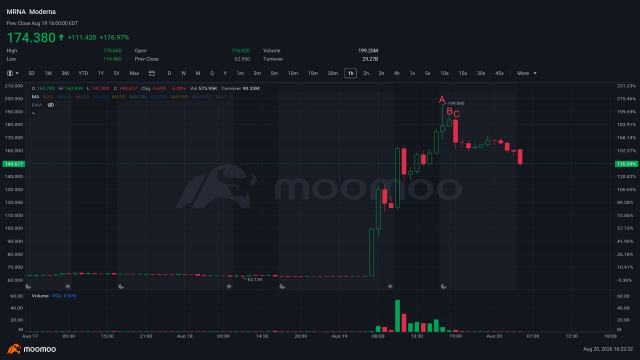The image size is (640, 360).
Task: Switch to the YTD range
Action: click(x=83, y=73)
